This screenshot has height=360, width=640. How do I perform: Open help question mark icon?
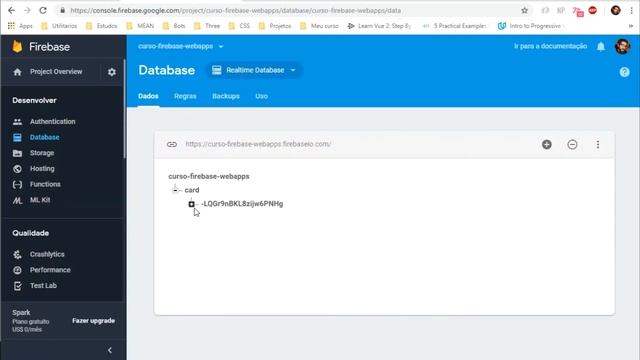coord(624,72)
